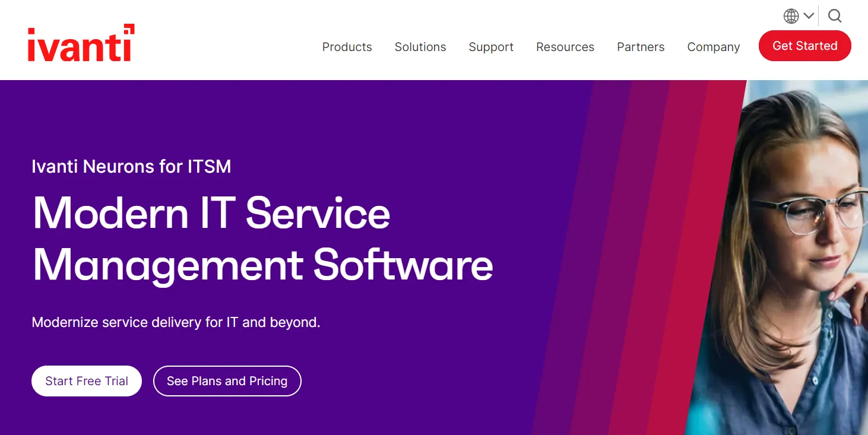Open the Solutions menu

click(x=420, y=47)
